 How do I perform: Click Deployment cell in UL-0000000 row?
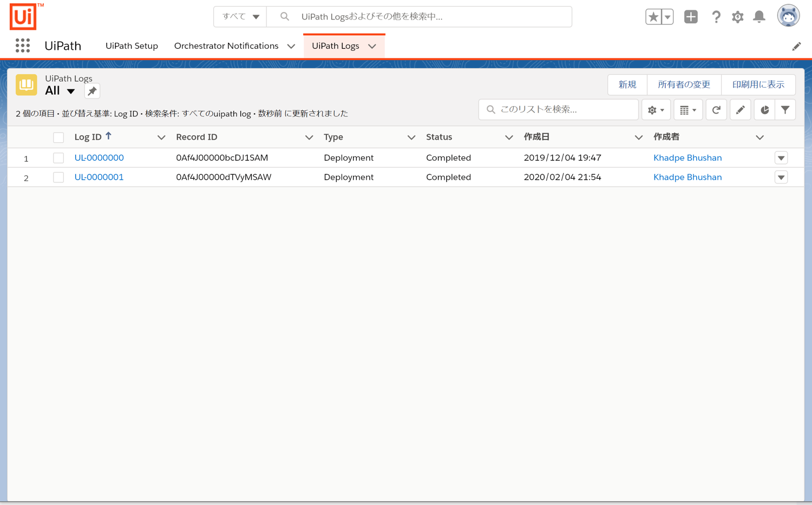(x=349, y=158)
